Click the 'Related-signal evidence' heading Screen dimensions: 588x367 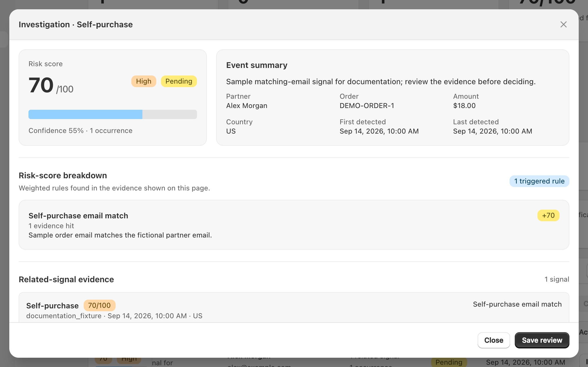[66, 279]
